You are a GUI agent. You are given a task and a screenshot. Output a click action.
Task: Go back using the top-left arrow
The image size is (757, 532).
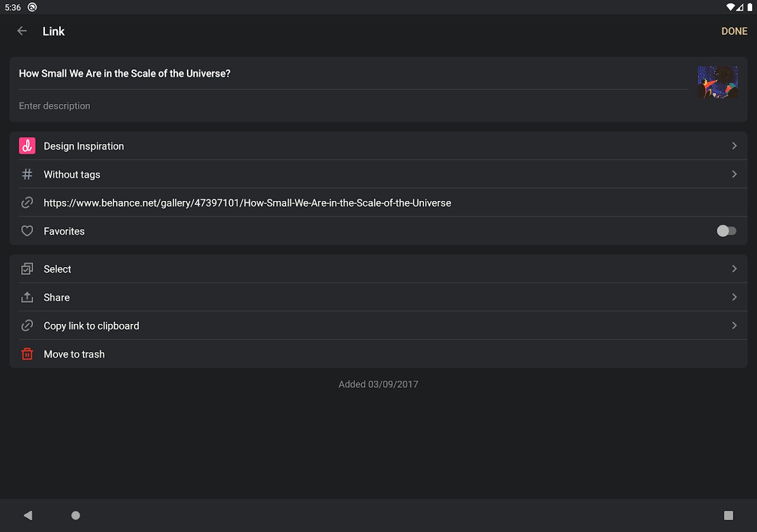point(22,31)
